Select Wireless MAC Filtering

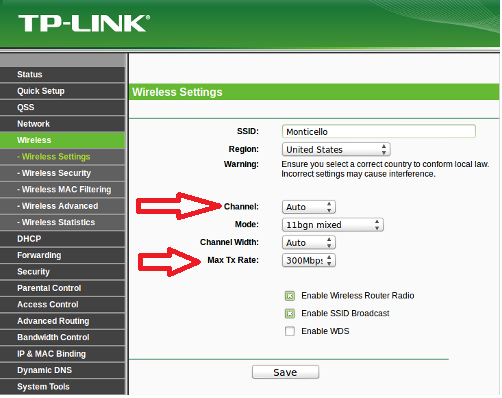pos(63,190)
